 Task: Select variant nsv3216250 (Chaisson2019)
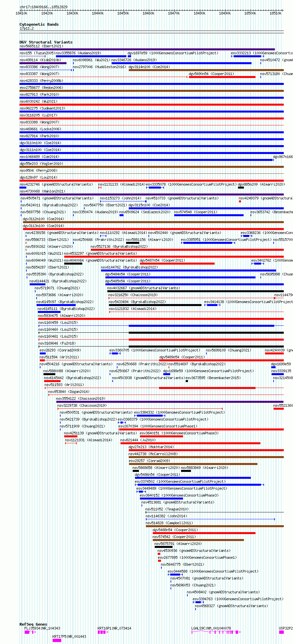click(133, 295)
